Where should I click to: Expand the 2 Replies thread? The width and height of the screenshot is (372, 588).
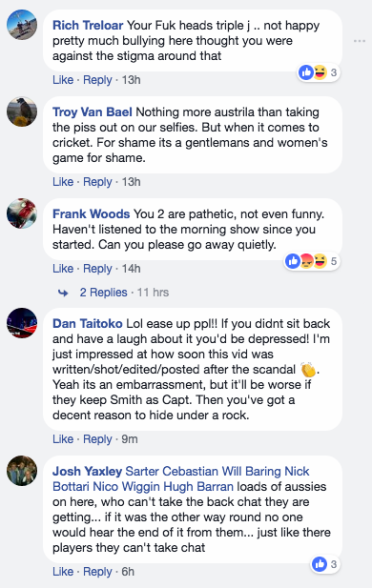pos(103,293)
